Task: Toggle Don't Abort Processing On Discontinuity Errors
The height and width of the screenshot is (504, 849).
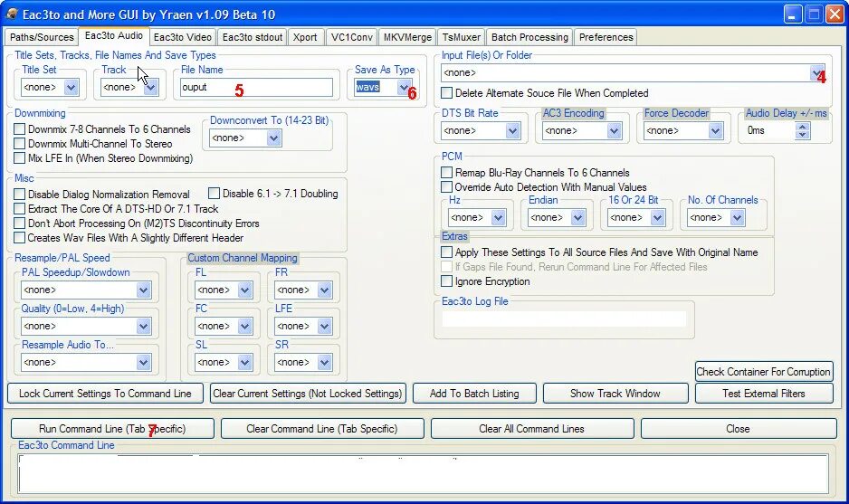Action: (20, 223)
